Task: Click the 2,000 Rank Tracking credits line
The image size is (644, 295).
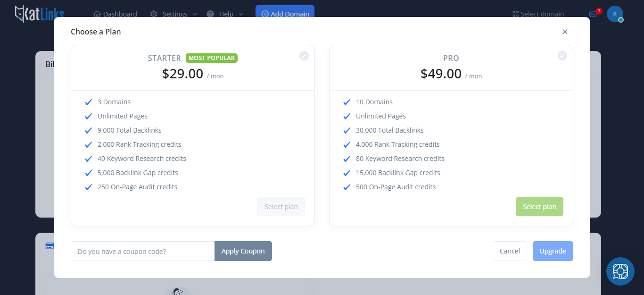Action: coord(140,144)
